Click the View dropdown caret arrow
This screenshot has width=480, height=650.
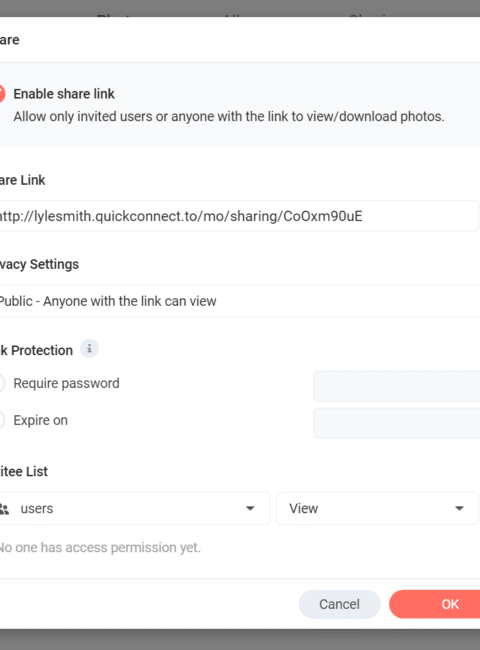459,509
